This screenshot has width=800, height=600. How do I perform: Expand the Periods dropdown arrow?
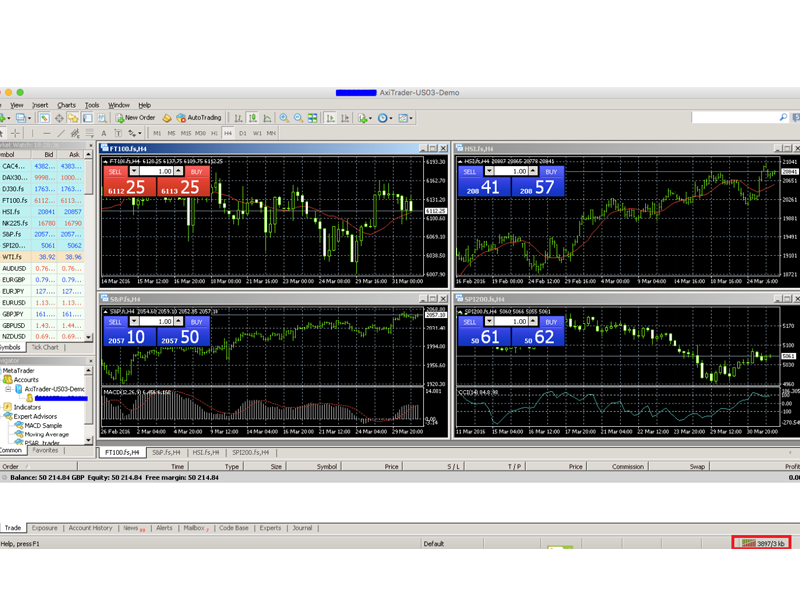pos(391,118)
